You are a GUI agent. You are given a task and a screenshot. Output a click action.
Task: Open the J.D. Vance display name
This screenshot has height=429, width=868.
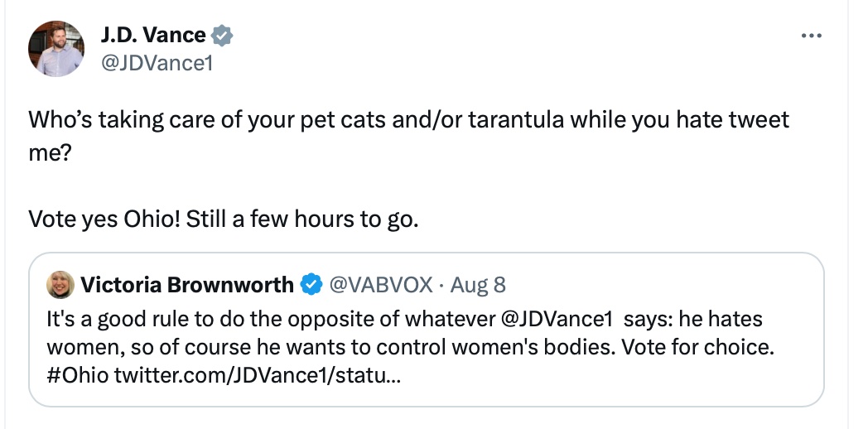point(153,35)
